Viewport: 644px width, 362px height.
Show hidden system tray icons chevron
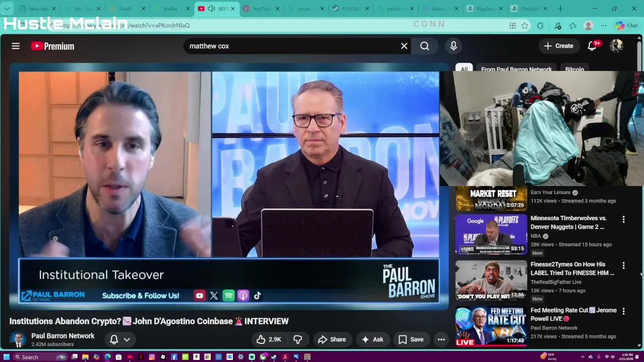(x=582, y=357)
